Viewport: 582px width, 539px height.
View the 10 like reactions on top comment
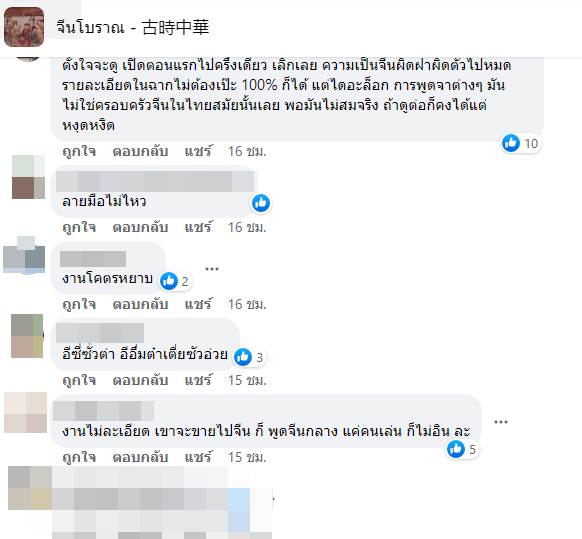[520, 143]
